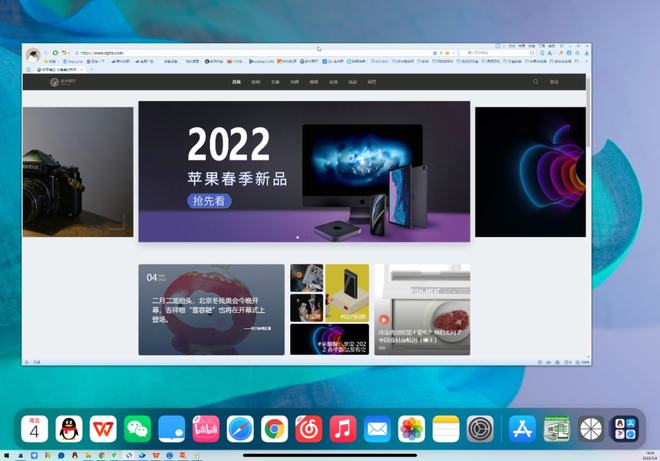Click the 2022 苹果春季新品 banner
Image resolution: width=660 pixels, height=461 pixels.
coord(304,171)
